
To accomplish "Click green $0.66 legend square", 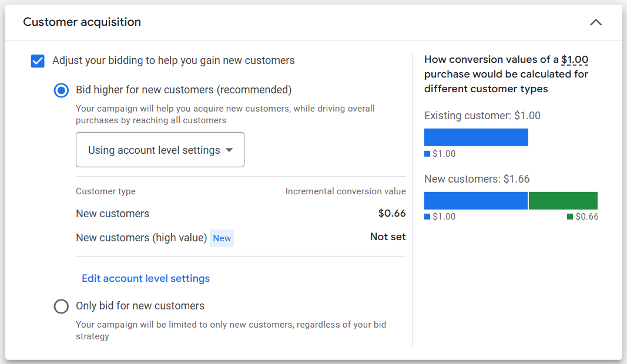I will [570, 217].
